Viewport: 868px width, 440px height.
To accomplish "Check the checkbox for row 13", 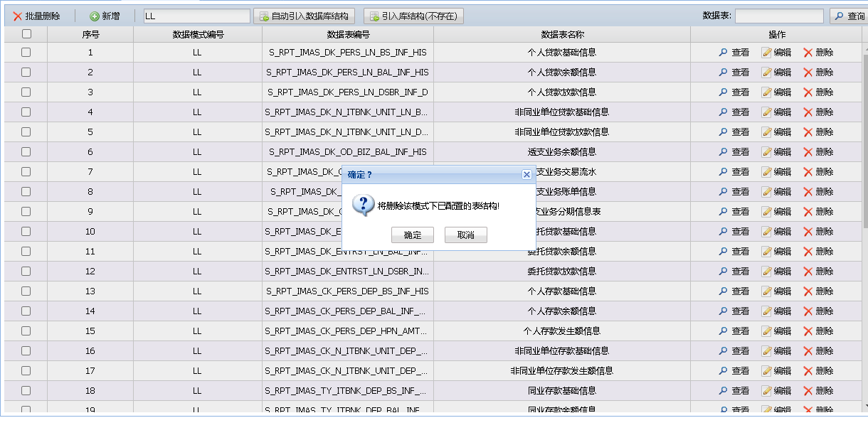I will [x=26, y=291].
